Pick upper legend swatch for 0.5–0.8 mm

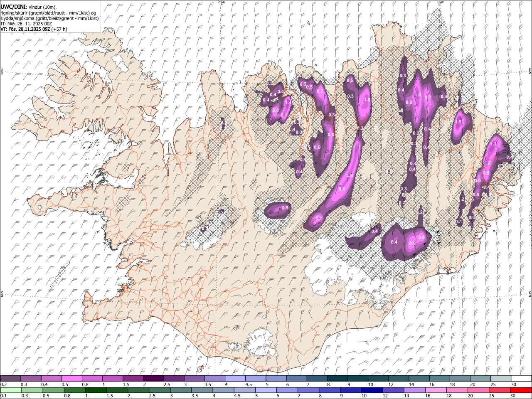72,379
